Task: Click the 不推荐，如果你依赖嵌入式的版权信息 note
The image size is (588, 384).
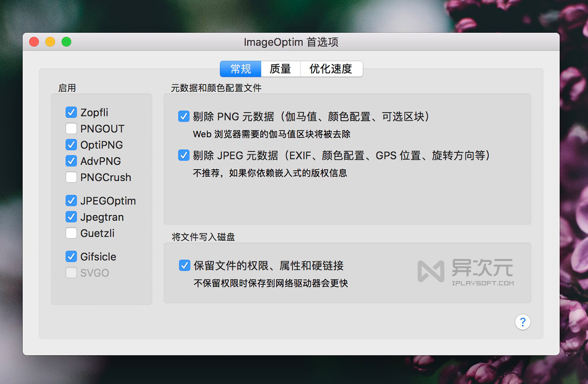Action: pyautogui.click(x=270, y=173)
